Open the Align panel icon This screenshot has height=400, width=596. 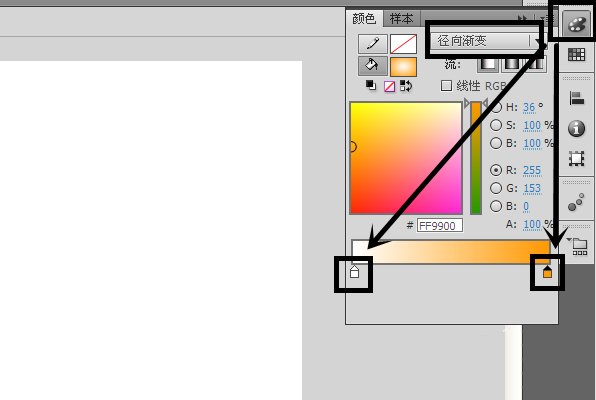[577, 98]
